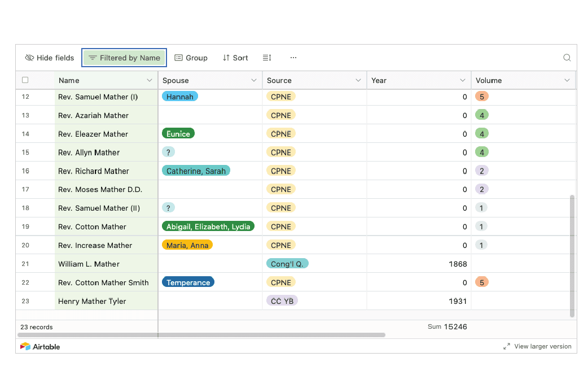588x392 pixels.
Task: Open the more options ellipsis menu
Action: [x=293, y=58]
